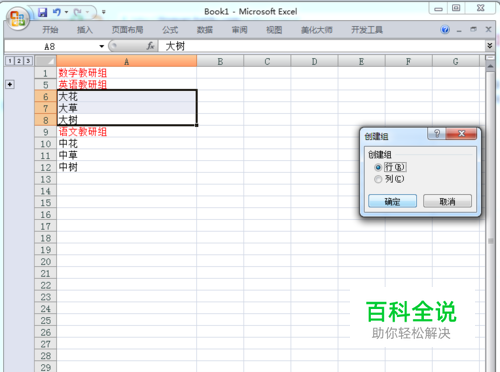Viewport: 500px width, 372px height.
Task: Redo the last action
Action: pos(78,12)
